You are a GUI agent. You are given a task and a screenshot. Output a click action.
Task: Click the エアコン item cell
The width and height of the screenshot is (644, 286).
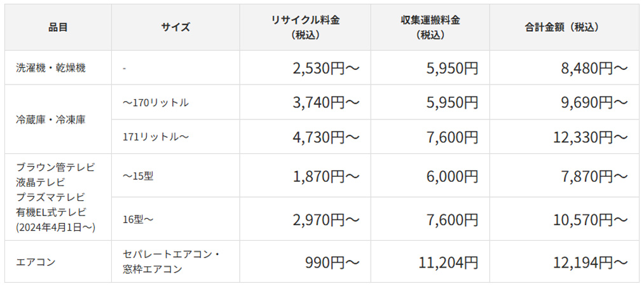[x=36, y=262]
